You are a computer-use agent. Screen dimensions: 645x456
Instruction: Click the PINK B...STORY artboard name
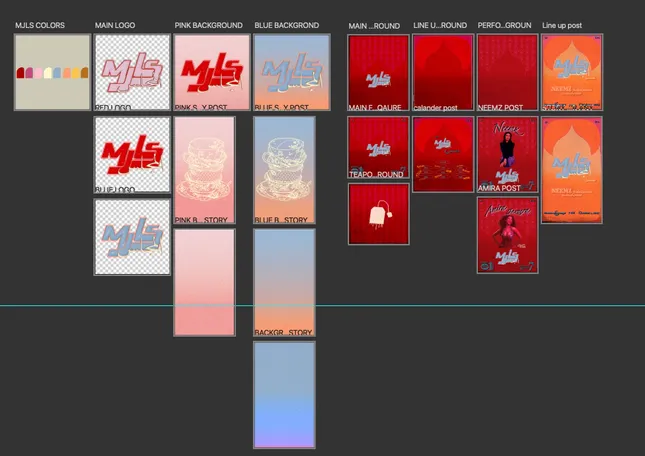click(x=201, y=220)
